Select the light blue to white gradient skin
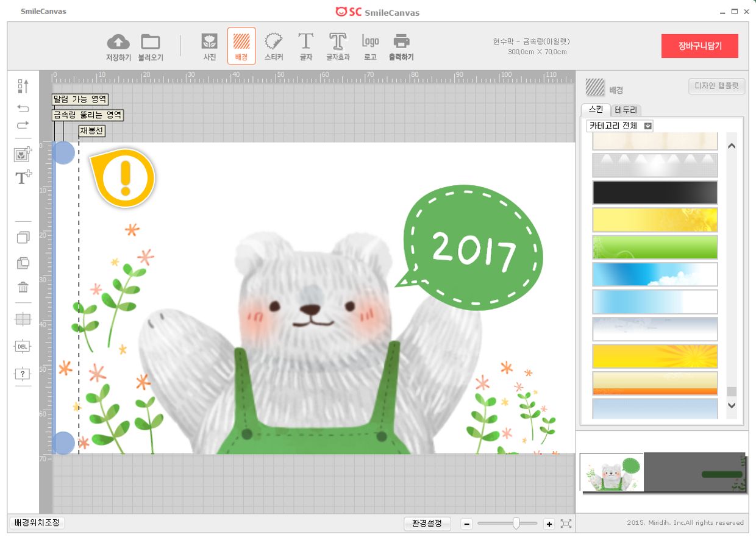The width and height of the screenshot is (756, 540). pyautogui.click(x=655, y=302)
